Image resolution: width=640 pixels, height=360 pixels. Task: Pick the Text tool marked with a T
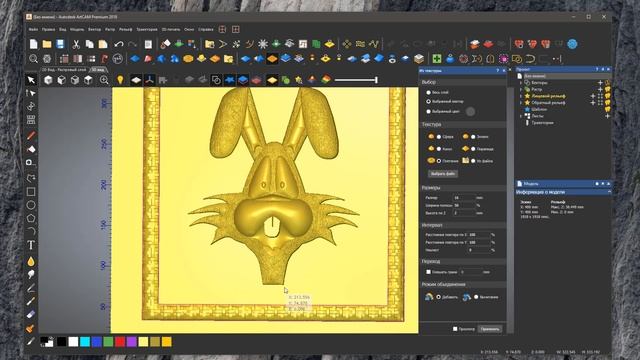pos(31,245)
